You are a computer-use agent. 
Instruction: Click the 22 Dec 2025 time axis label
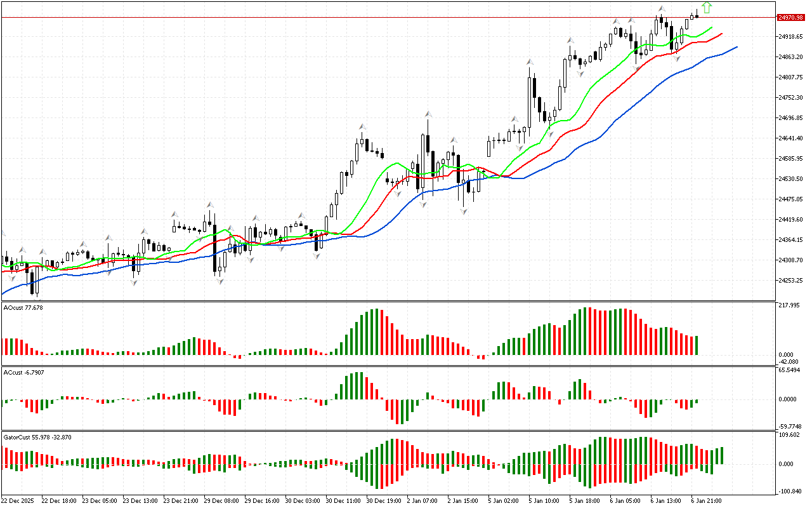click(18, 500)
